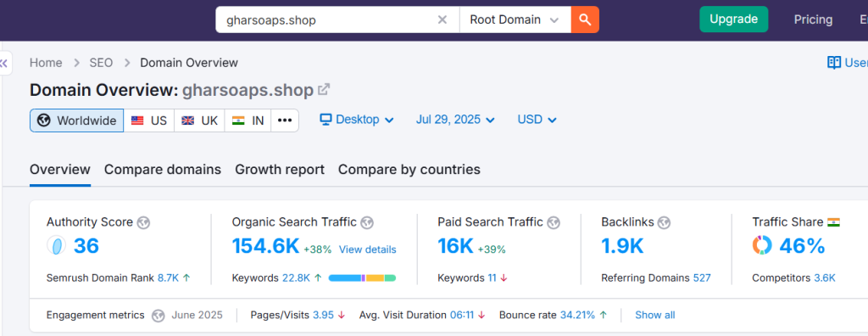868x336 pixels.
Task: Switch the database to IN
Action: click(x=248, y=120)
